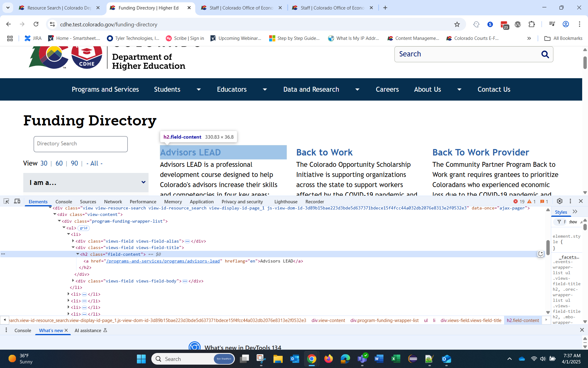
Task: Open the AI assistance drawer tab
Action: pyautogui.click(x=91, y=330)
